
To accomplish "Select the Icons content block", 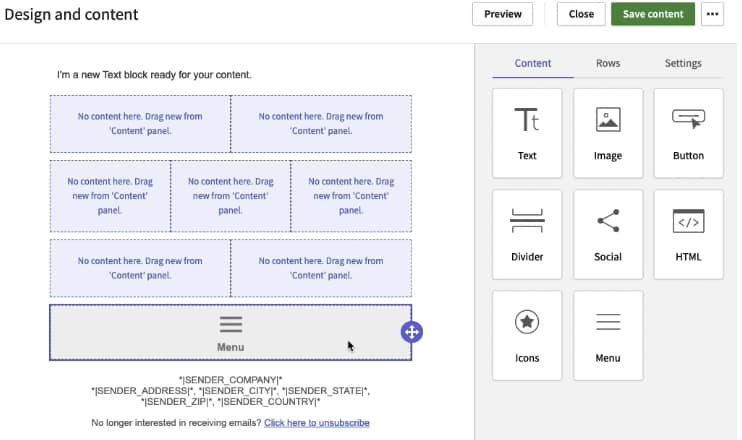I will [527, 335].
